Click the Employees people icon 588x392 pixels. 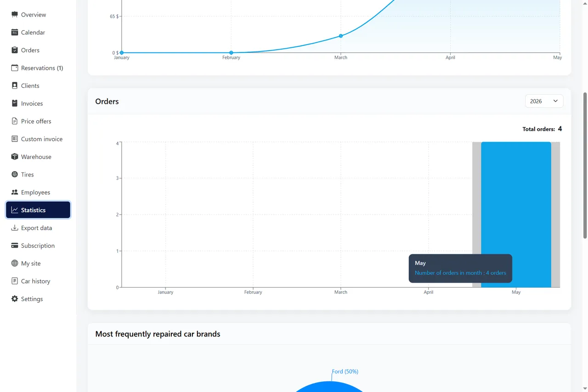[x=15, y=193]
